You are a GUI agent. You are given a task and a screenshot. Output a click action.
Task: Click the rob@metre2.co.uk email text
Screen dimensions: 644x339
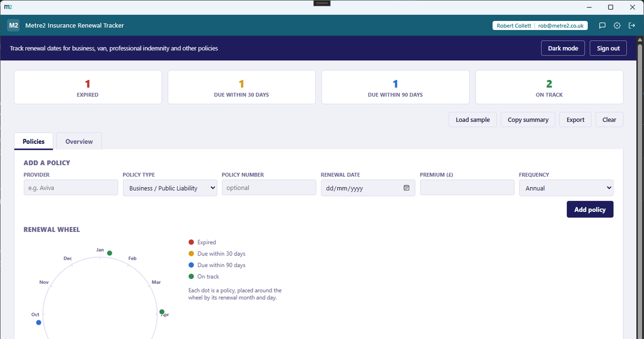click(561, 25)
